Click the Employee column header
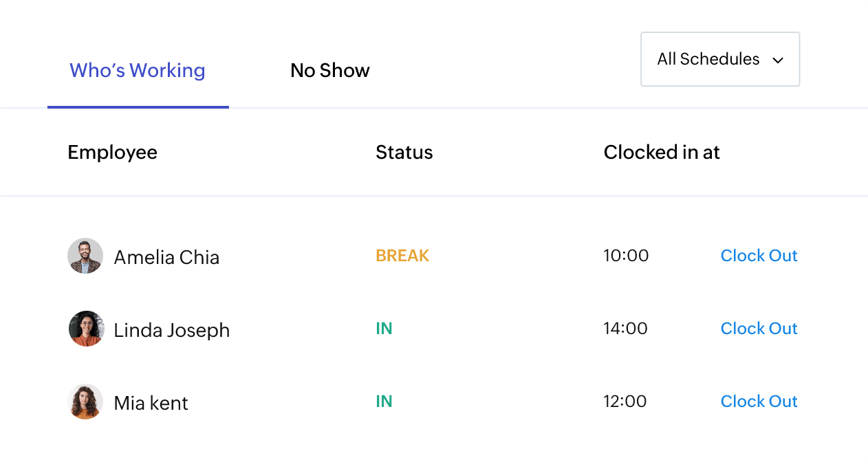868x462 pixels. 112,152
